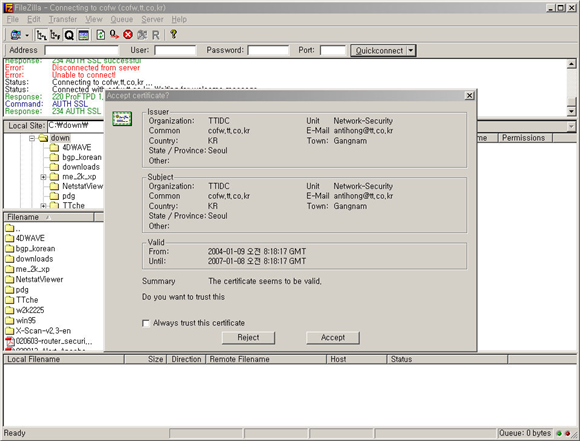580x441 pixels.
Task: Click the Reject button
Action: [x=248, y=337]
